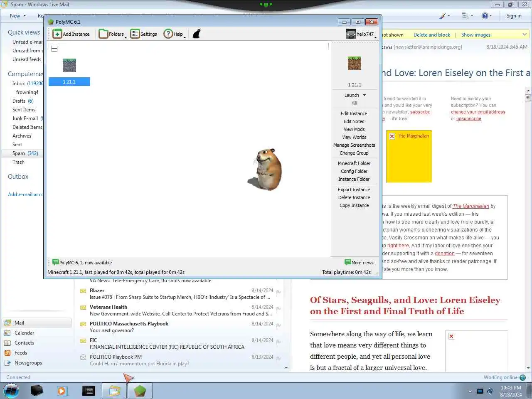The height and width of the screenshot is (399, 532).
Task: Switch to Calendar view
Action: click(x=24, y=333)
